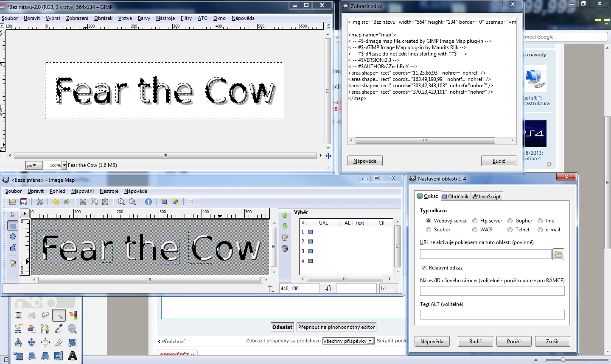Viewport: 611px width, 364px height.
Task: Open Filtry menu in GIMP
Action: 186,18
